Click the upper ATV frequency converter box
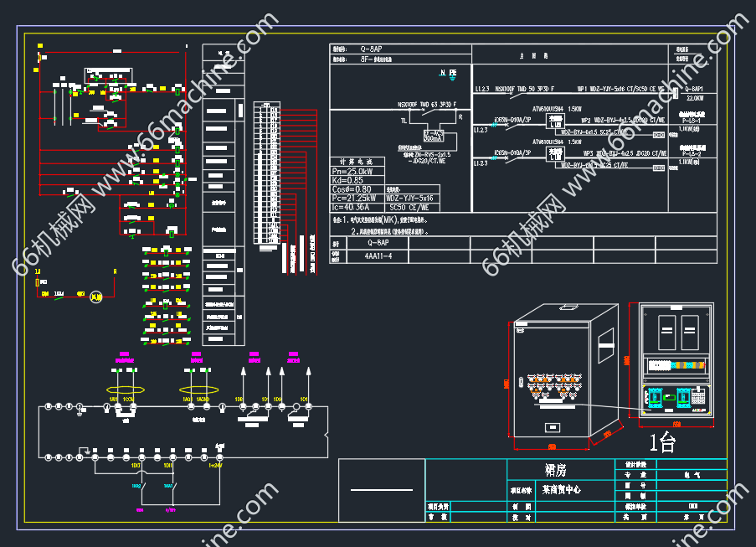Screen dimensions: 756x547 click(x=554, y=120)
